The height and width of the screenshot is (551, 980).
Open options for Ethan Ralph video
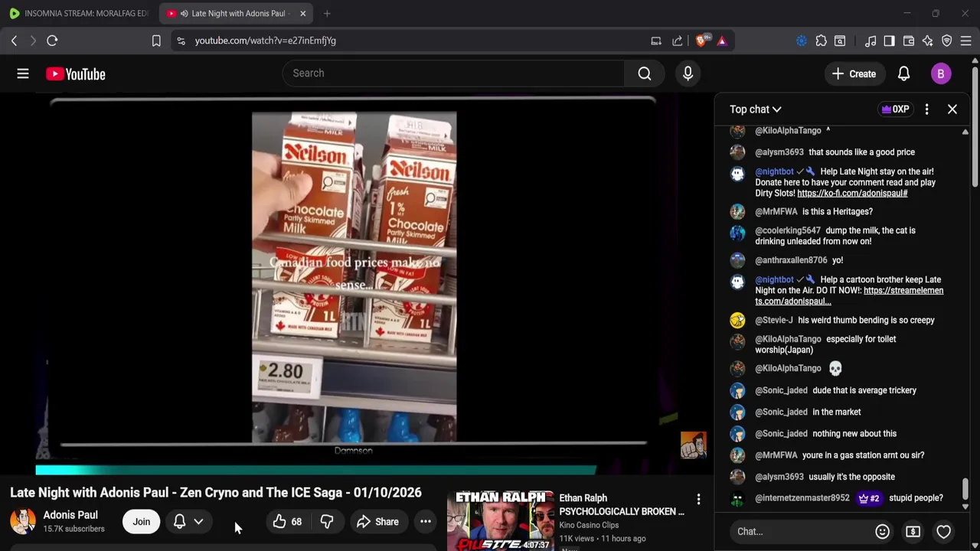(698, 500)
